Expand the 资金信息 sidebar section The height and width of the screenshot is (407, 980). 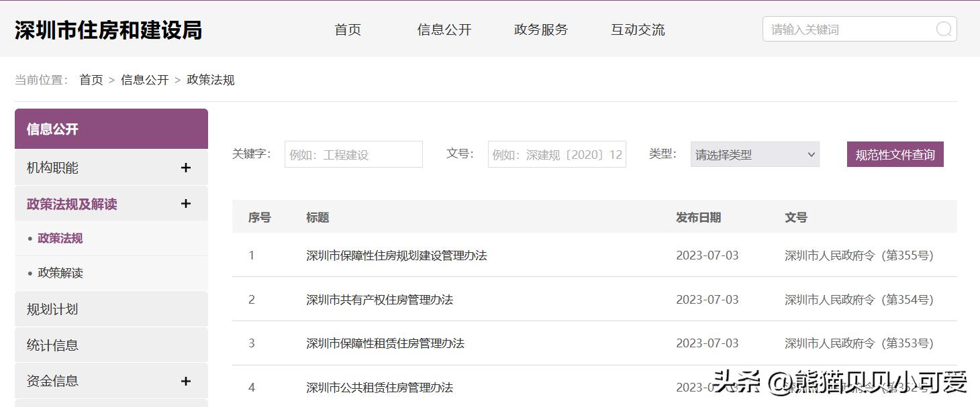[186, 380]
